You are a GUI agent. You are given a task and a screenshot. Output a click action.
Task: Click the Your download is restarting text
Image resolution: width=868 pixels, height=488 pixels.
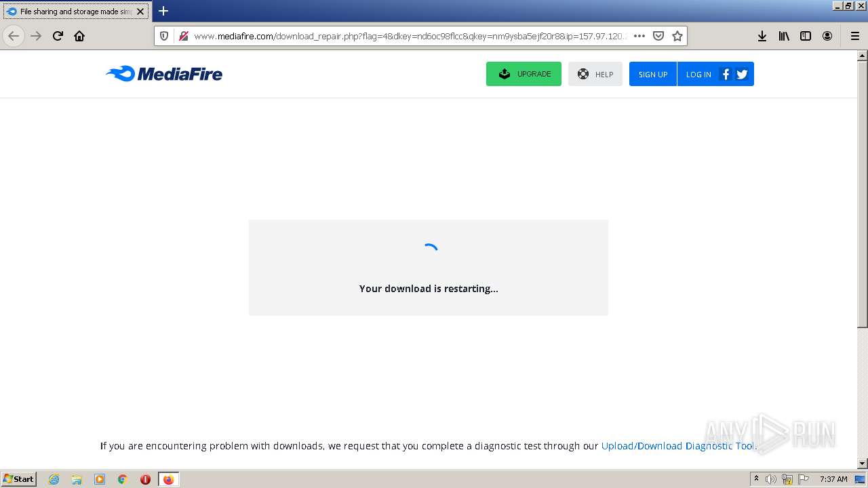(x=429, y=289)
